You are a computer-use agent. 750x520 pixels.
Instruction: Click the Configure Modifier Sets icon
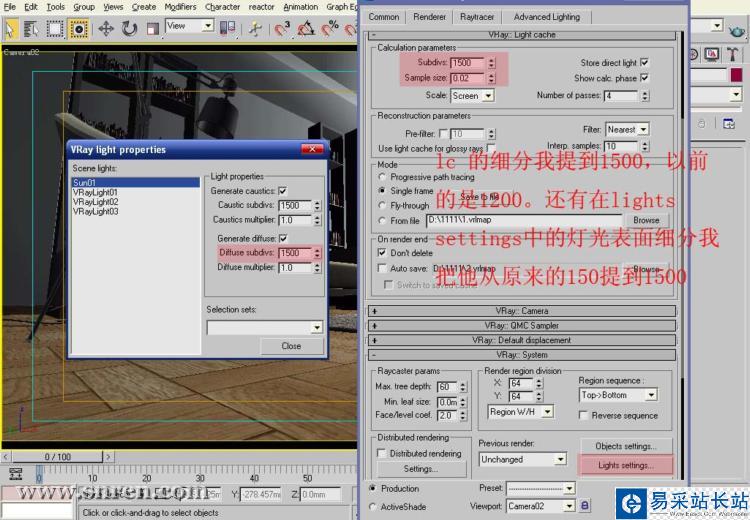(728, 124)
